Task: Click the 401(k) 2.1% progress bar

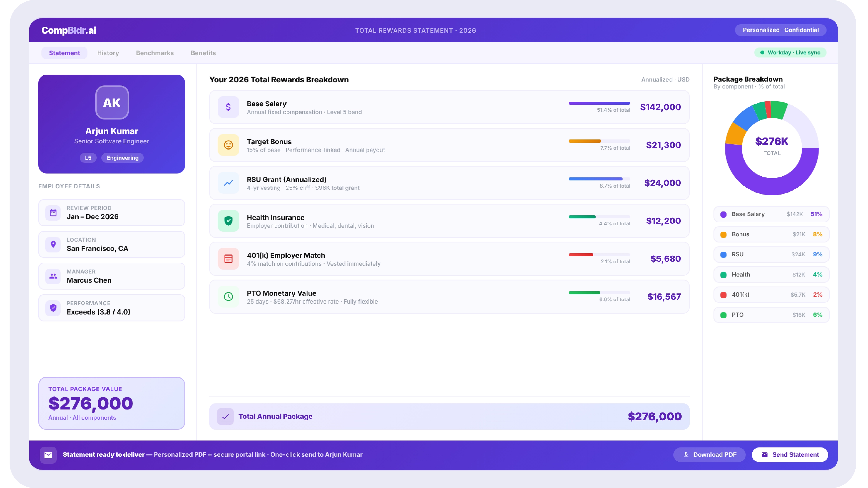Action: (x=599, y=255)
